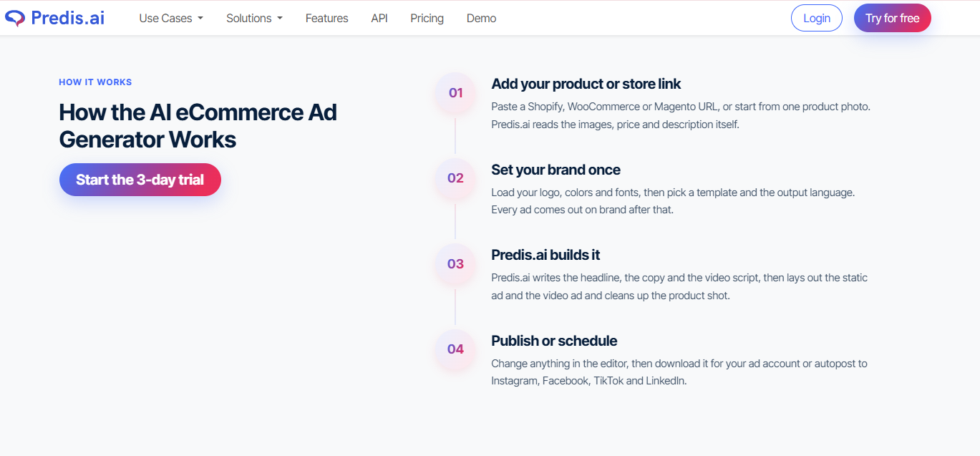Image resolution: width=980 pixels, height=456 pixels.
Task: Click the Predis.ai speech bubble logo icon
Action: 15,18
